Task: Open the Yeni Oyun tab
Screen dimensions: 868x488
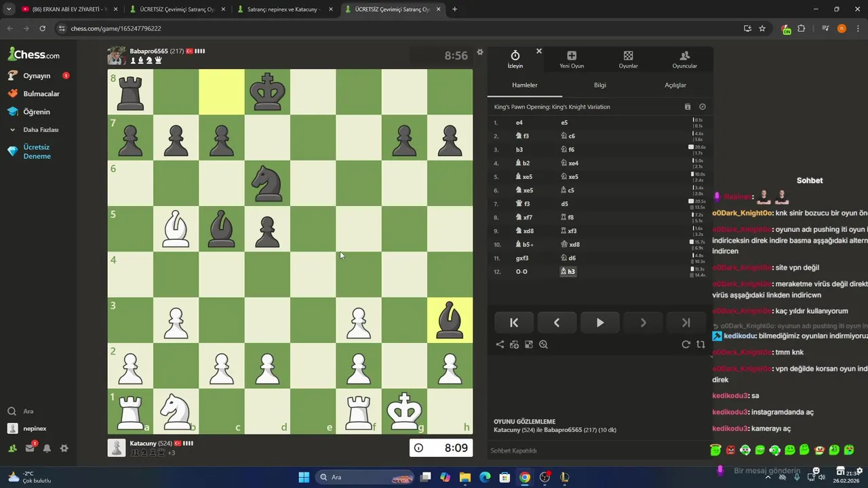Action: click(572, 60)
